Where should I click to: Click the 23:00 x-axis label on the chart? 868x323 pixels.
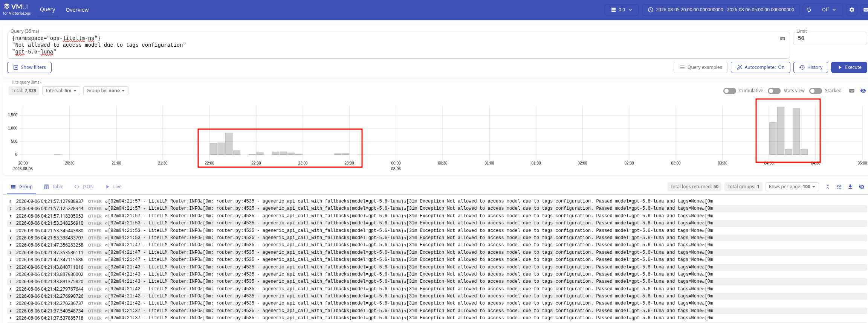tap(303, 163)
